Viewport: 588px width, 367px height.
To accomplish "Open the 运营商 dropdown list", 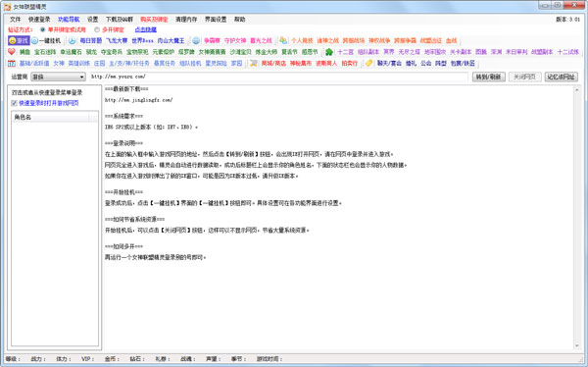I will coord(58,77).
